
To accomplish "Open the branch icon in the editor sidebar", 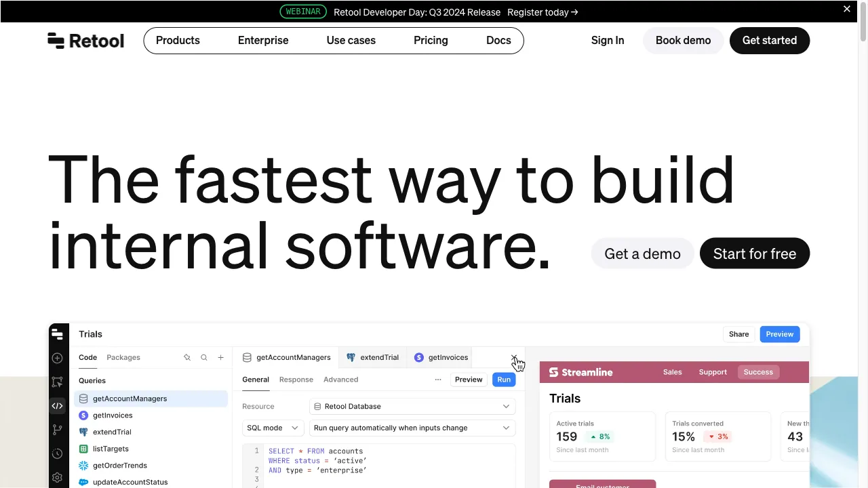I will (58, 430).
